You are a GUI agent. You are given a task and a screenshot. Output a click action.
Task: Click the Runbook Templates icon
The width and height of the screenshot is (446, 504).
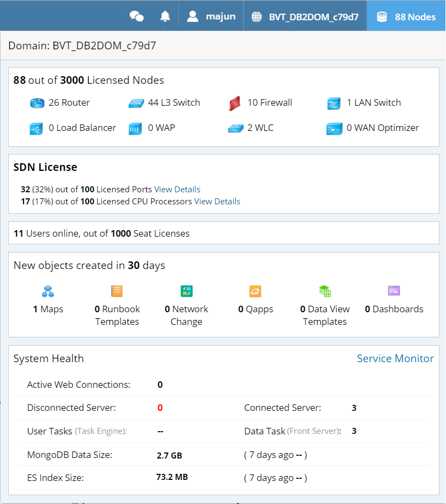pos(117,291)
